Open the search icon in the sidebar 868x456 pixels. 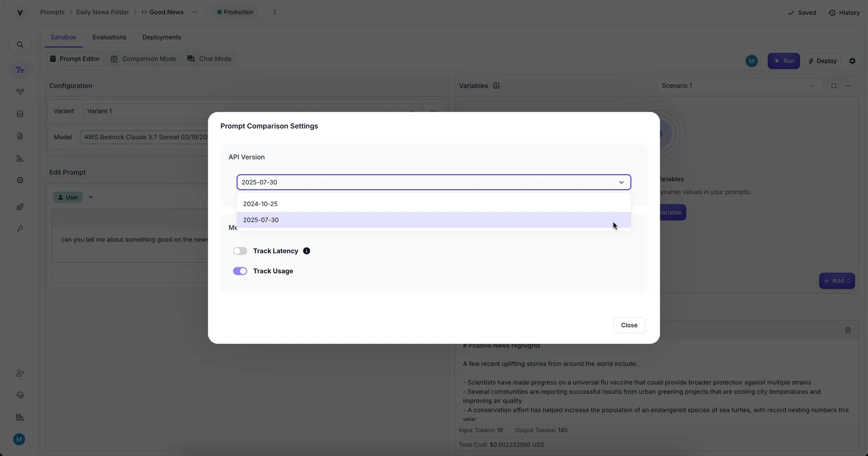click(x=20, y=45)
